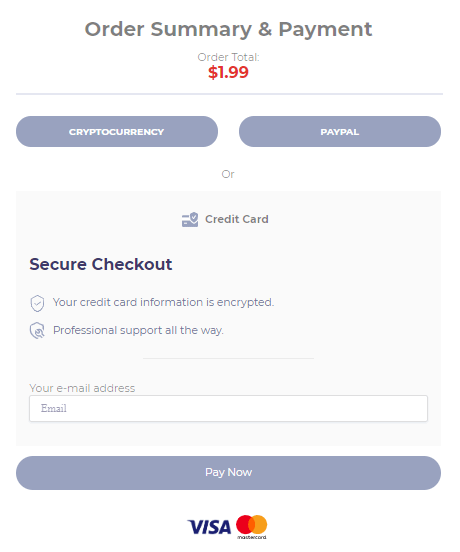
Task: Click the credit card icon
Action: pos(190,220)
